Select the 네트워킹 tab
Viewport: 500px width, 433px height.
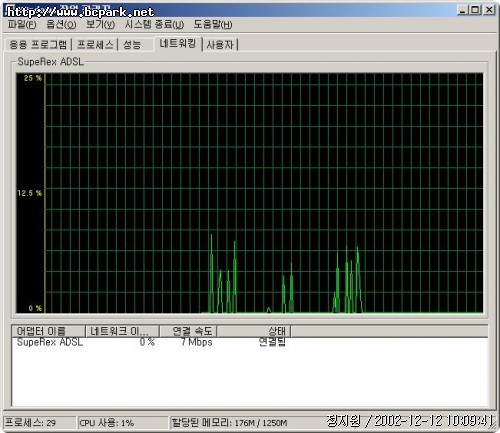pyautogui.click(x=177, y=43)
